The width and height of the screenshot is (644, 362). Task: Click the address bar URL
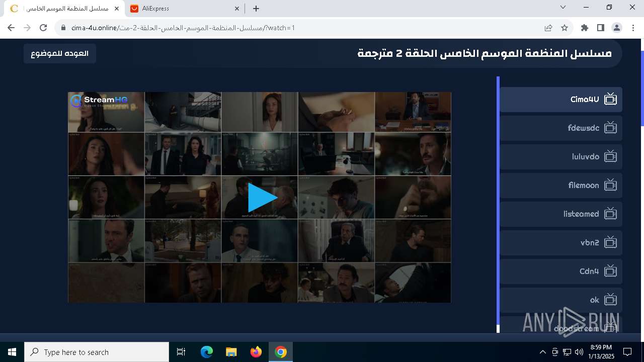pyautogui.click(x=183, y=28)
